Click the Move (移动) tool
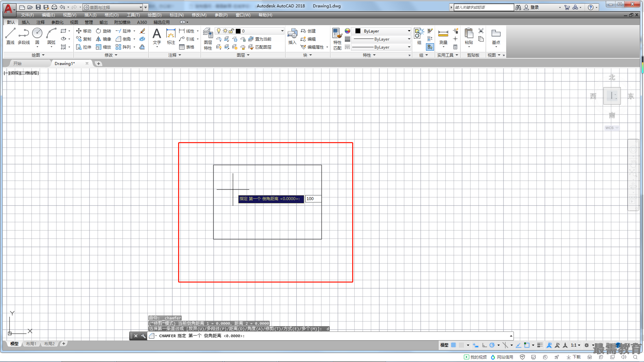Viewport: 644px width, 362px height. pos(84,31)
